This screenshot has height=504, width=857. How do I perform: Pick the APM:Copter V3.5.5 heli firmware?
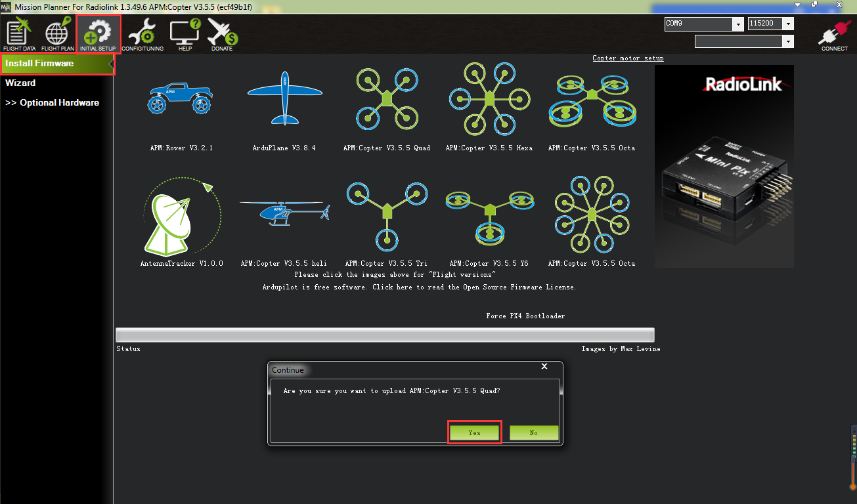pos(284,214)
